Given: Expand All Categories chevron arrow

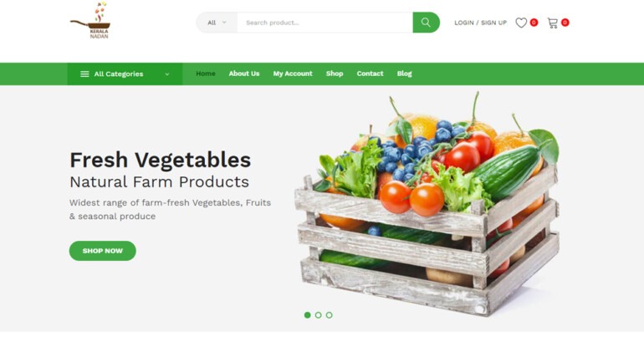Looking at the screenshot, I should 167,74.
